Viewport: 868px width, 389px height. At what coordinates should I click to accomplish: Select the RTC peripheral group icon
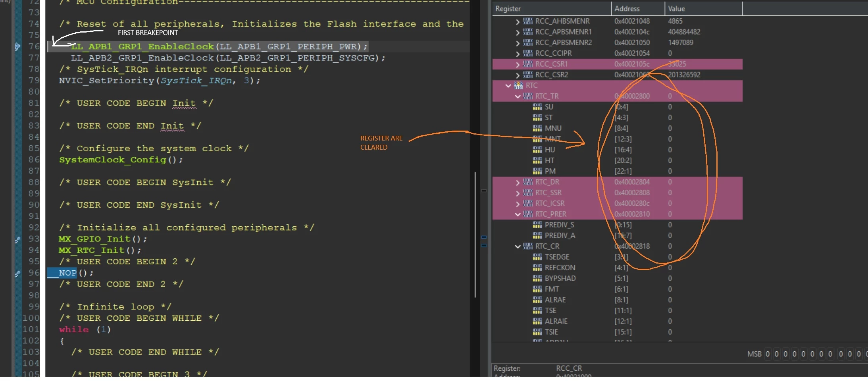click(518, 85)
